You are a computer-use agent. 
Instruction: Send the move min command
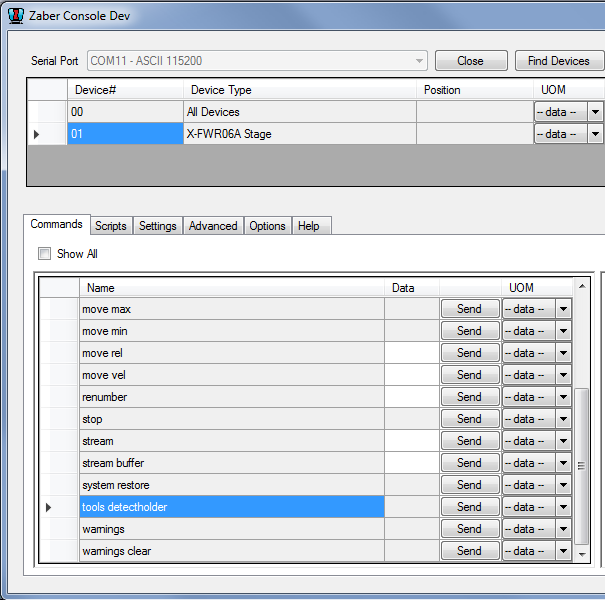[x=470, y=331]
